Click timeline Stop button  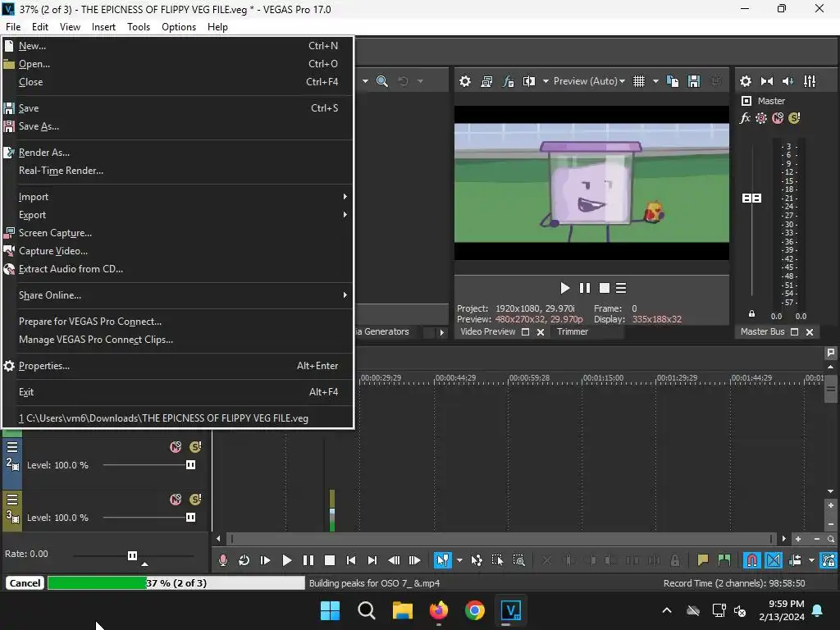(330, 560)
